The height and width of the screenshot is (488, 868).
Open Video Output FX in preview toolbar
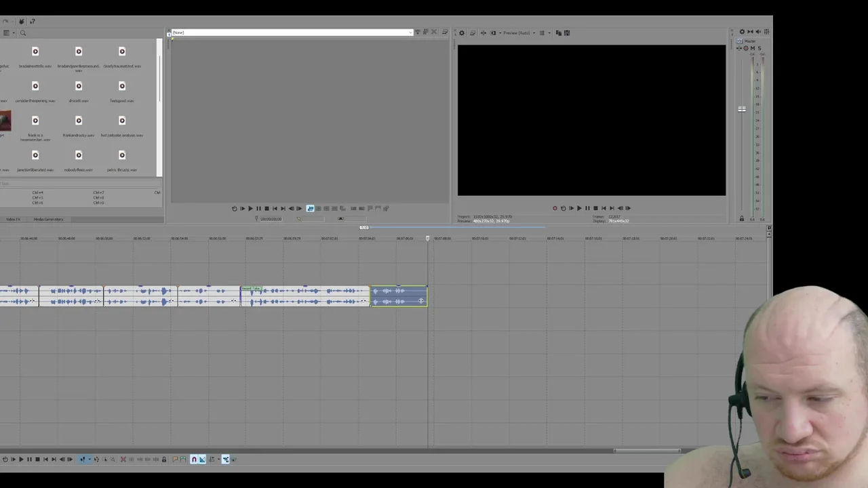(484, 33)
